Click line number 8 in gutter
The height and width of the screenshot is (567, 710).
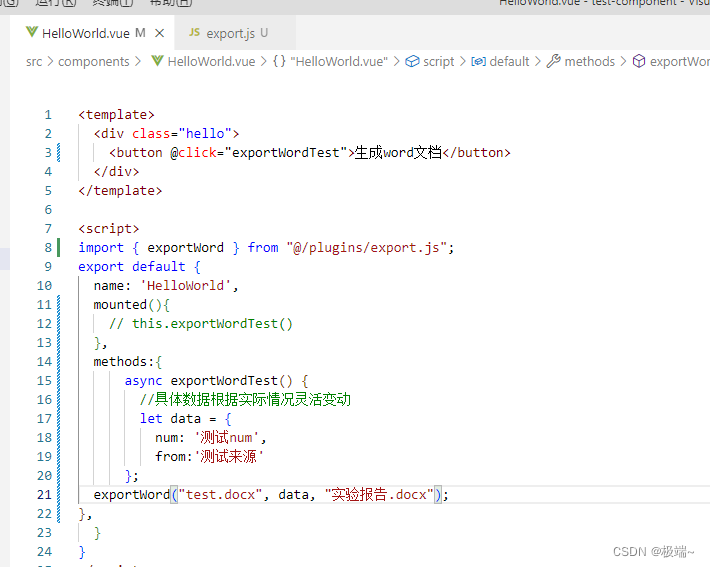48,248
